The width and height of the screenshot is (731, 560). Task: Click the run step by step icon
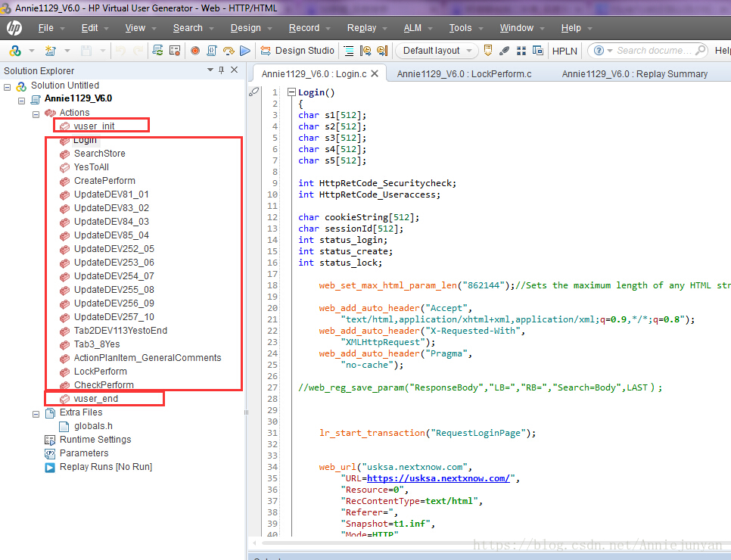coord(229,51)
